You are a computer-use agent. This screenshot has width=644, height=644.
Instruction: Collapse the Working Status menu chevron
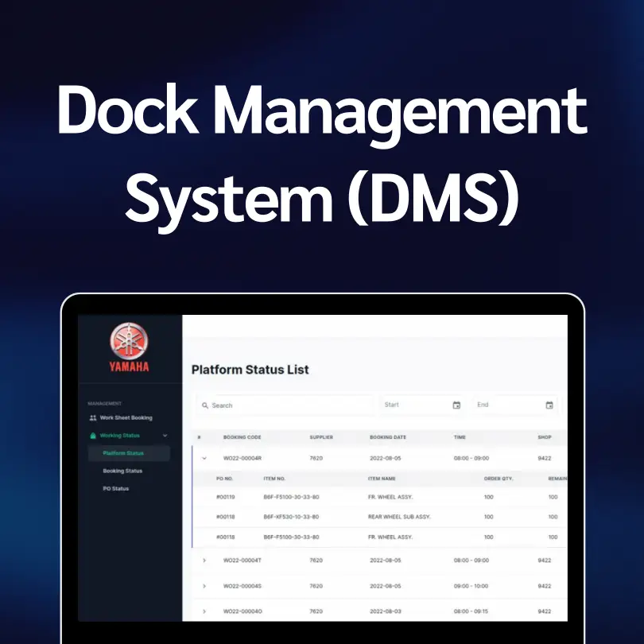point(165,436)
